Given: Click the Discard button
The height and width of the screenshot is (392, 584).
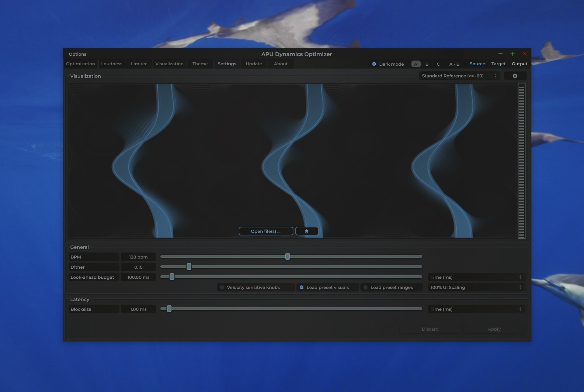Looking at the screenshot, I should [430, 329].
